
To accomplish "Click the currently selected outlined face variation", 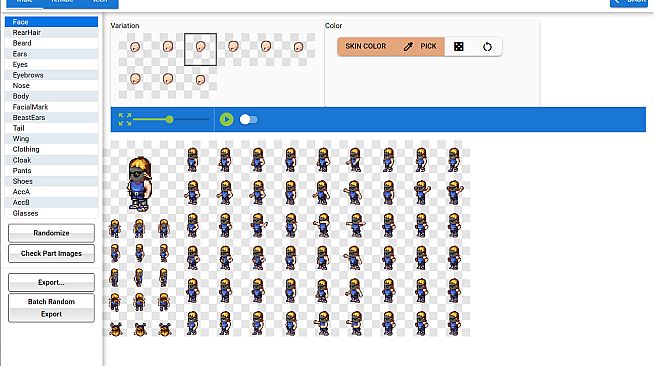I will point(201,49).
